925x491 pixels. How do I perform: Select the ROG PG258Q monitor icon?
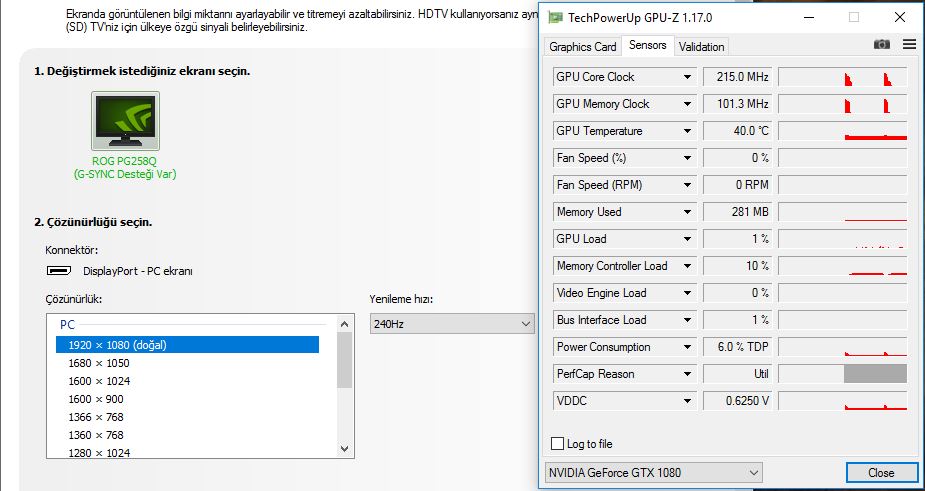pos(125,120)
